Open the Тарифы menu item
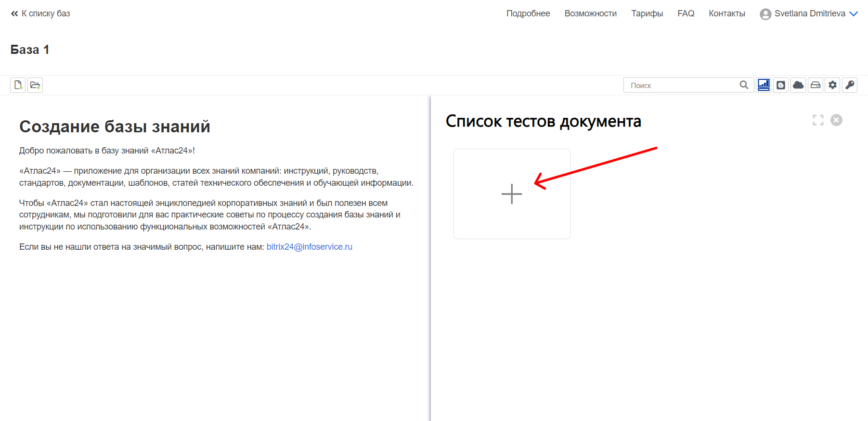868x421 pixels. click(x=647, y=13)
